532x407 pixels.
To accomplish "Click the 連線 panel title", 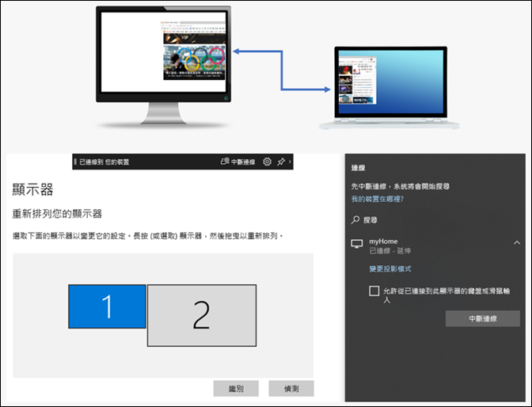I will tap(358, 168).
